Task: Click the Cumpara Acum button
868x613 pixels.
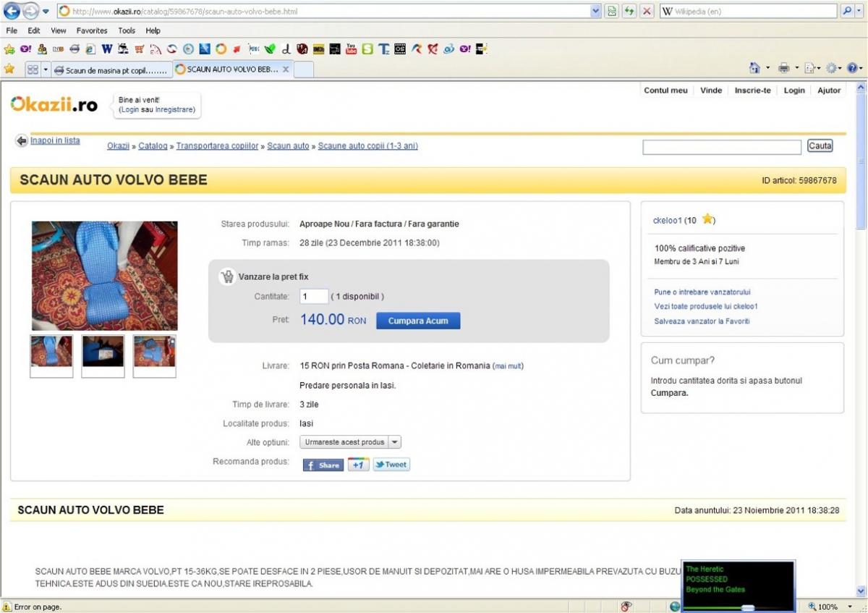Action: tap(418, 321)
